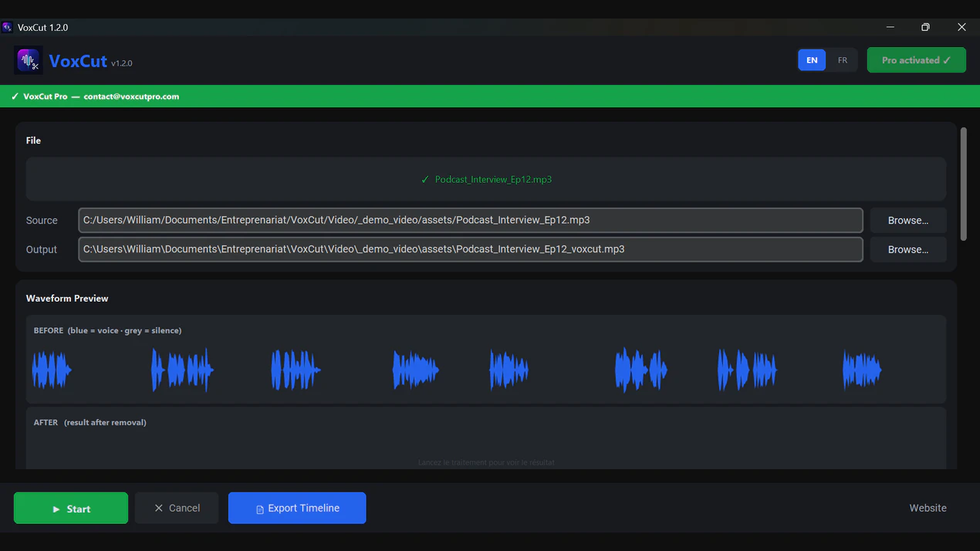This screenshot has width=980, height=551.
Task: Restore down the VoxCut window
Action: pos(925,27)
